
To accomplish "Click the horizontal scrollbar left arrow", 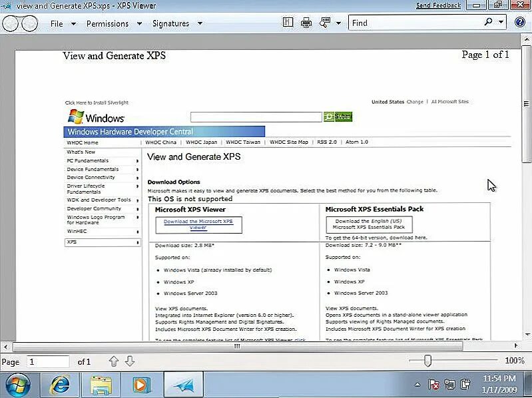I will point(5,347).
